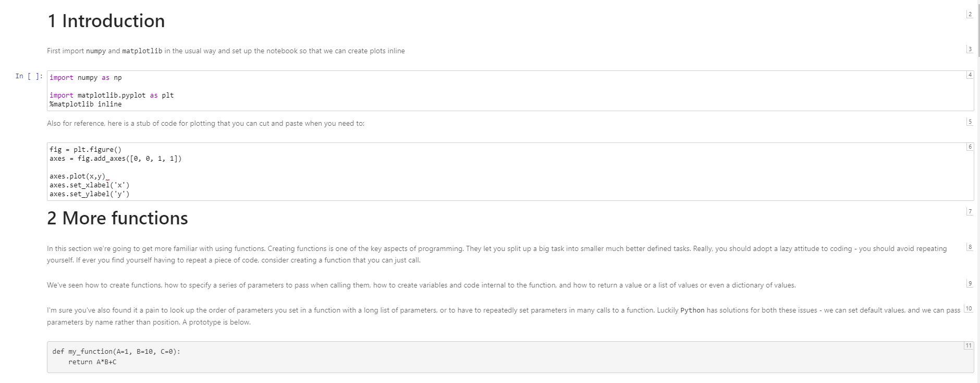The image size is (980, 383).
Task: Click the cell number 6 badge
Action: click(970, 147)
